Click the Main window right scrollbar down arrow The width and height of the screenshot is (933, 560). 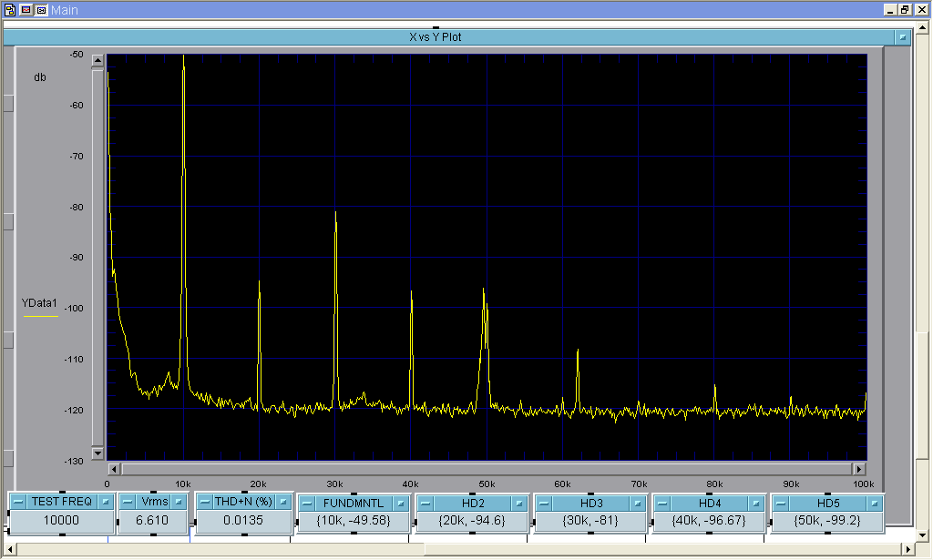922,535
